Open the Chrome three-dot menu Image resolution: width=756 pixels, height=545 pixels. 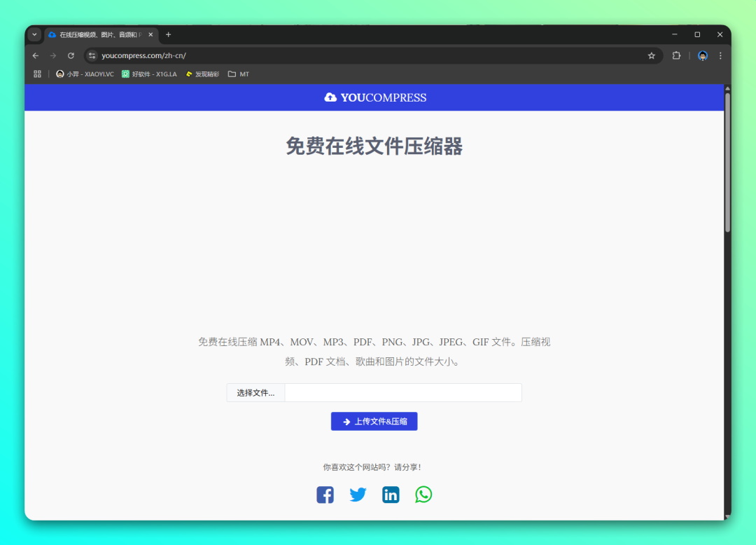coord(720,55)
